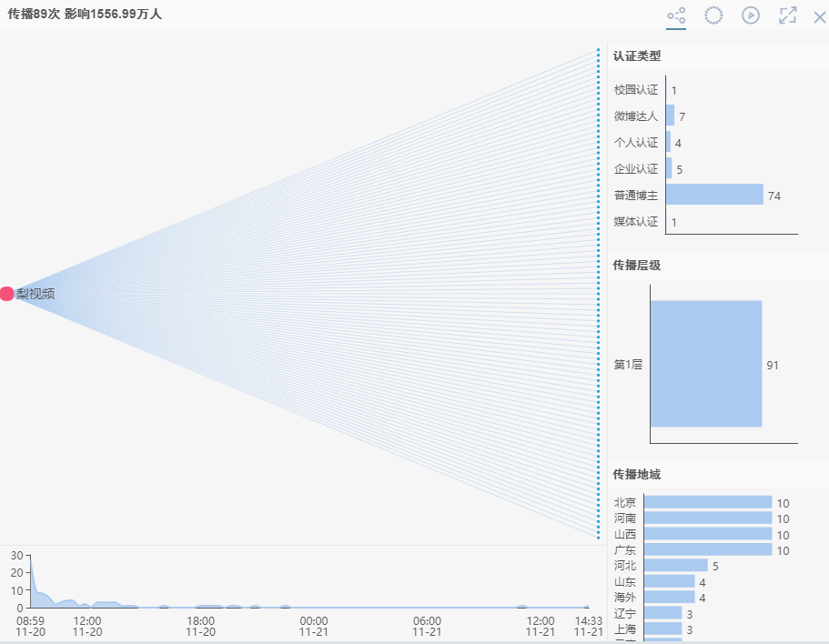Click the 00:00 11-21 timeline point
Image resolution: width=829 pixels, height=644 pixels.
313,607
